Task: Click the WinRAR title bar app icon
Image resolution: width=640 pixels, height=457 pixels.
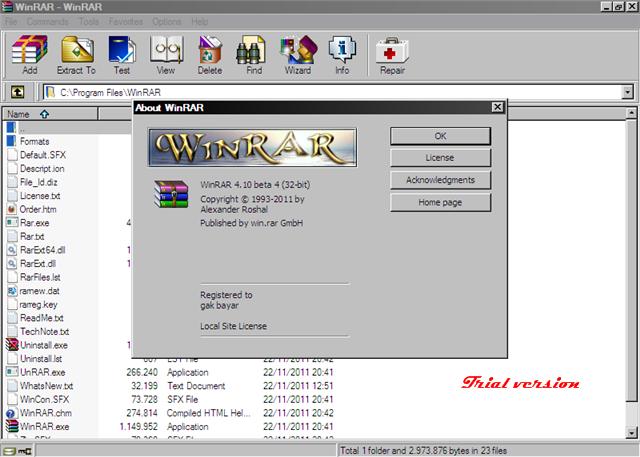Action: click(7, 7)
